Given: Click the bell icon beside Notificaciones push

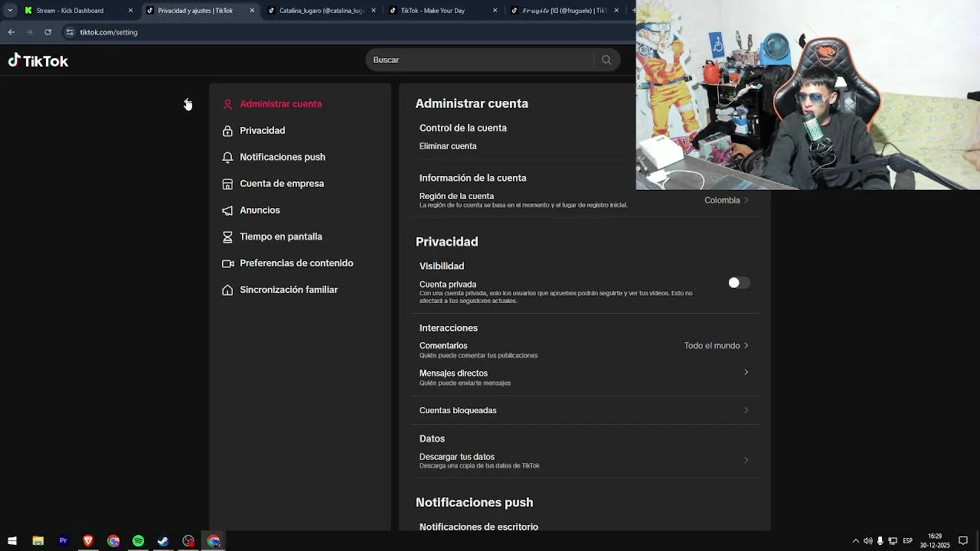Looking at the screenshot, I should click(x=227, y=157).
